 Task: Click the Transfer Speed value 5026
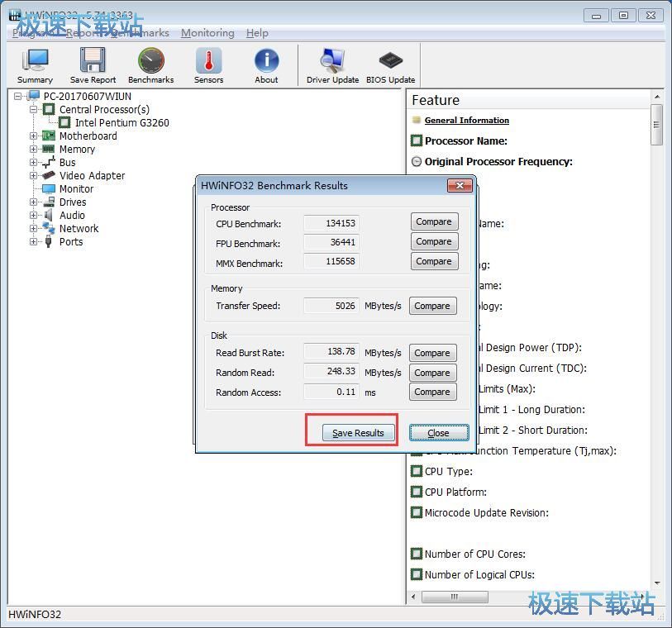click(331, 306)
